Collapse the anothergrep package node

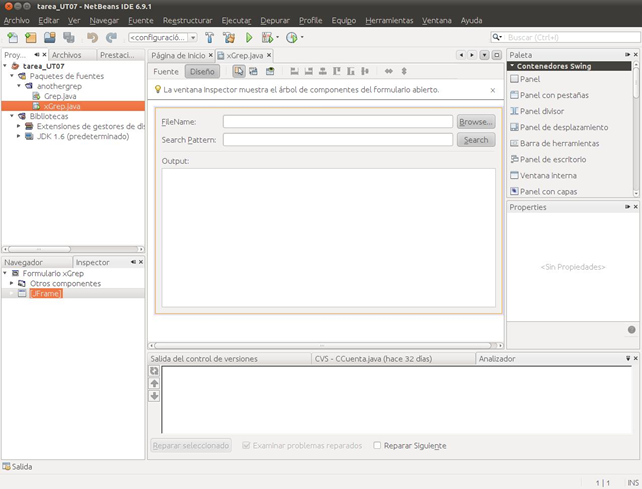pyautogui.click(x=19, y=86)
